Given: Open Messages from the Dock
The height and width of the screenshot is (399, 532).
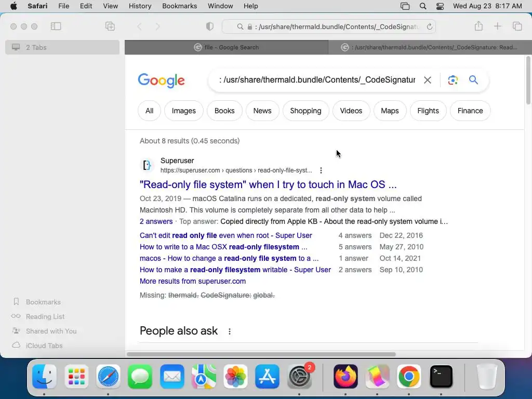Looking at the screenshot, I should 140,376.
